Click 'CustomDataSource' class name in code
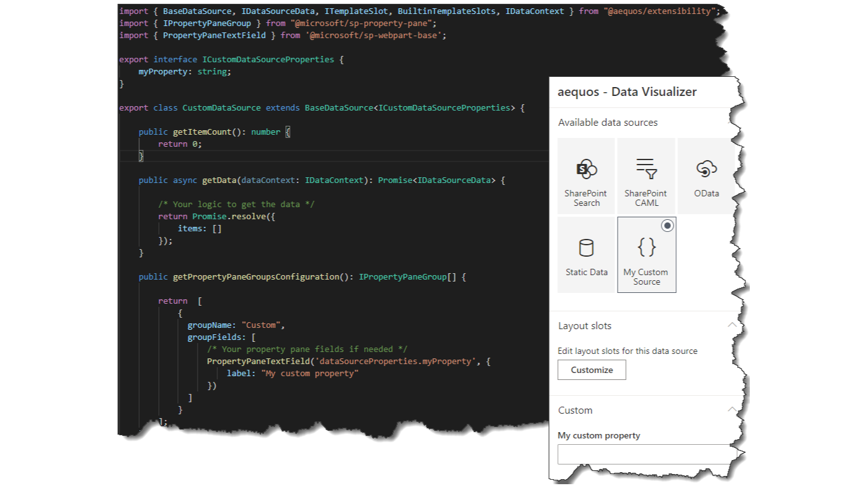 point(221,107)
